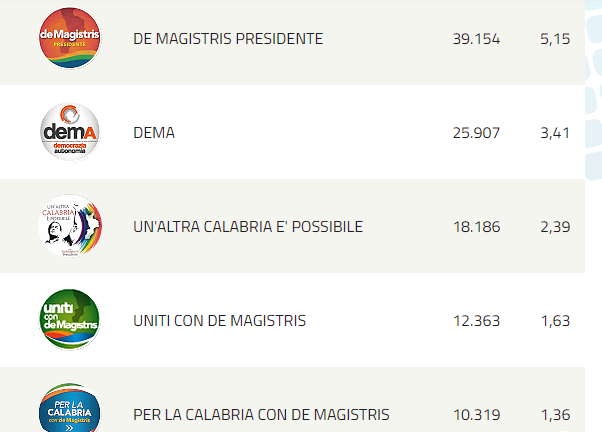
Task: Click the Un'Altra Calabria è Possibile logo
Action: click(70, 226)
